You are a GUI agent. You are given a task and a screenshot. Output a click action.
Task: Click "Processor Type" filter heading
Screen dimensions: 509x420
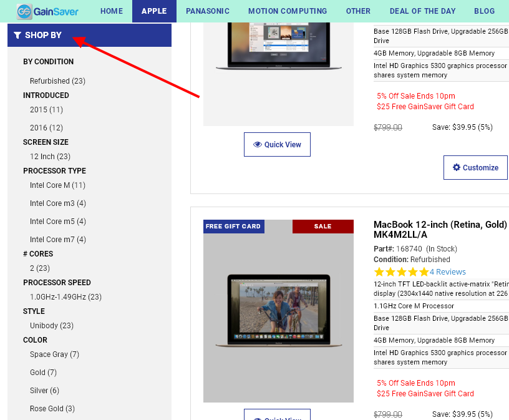[54, 171]
